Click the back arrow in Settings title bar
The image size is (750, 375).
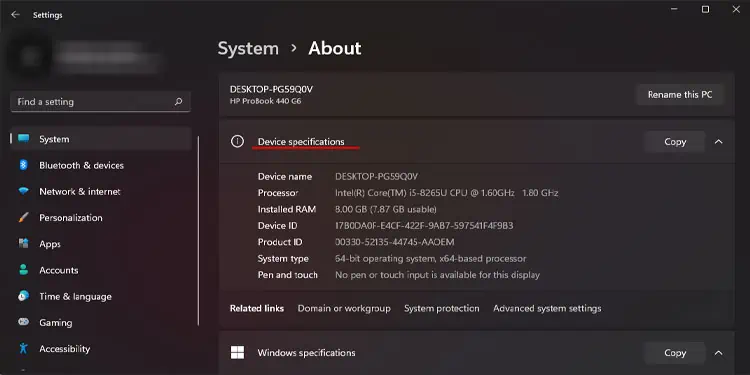[x=15, y=15]
